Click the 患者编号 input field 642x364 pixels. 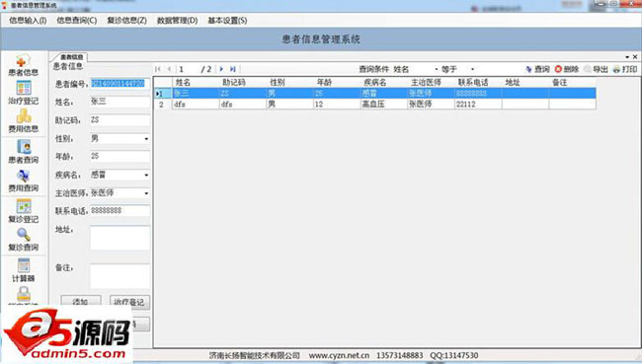[x=120, y=84]
